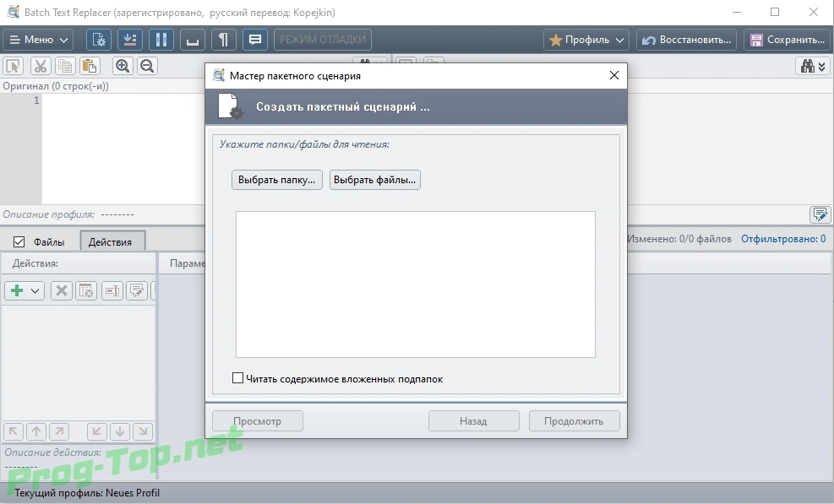Screen dimensions: 834x504
Task: Click the copy pages icon
Action: 65,66
